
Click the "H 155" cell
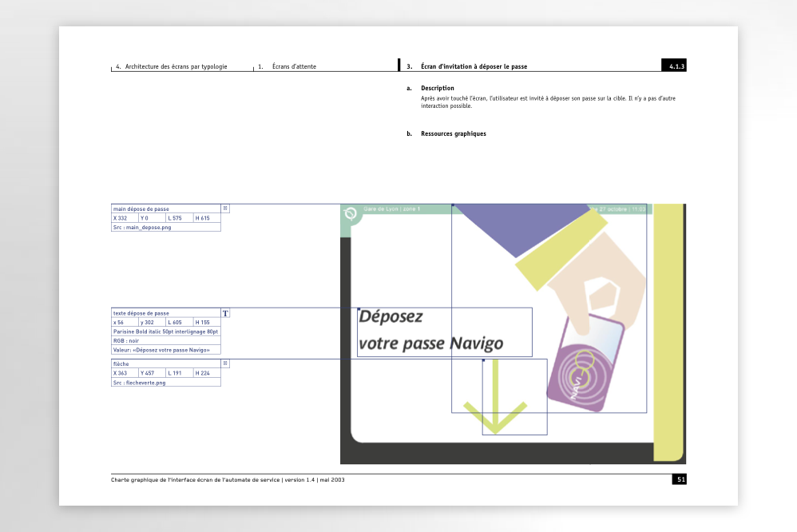(207, 323)
